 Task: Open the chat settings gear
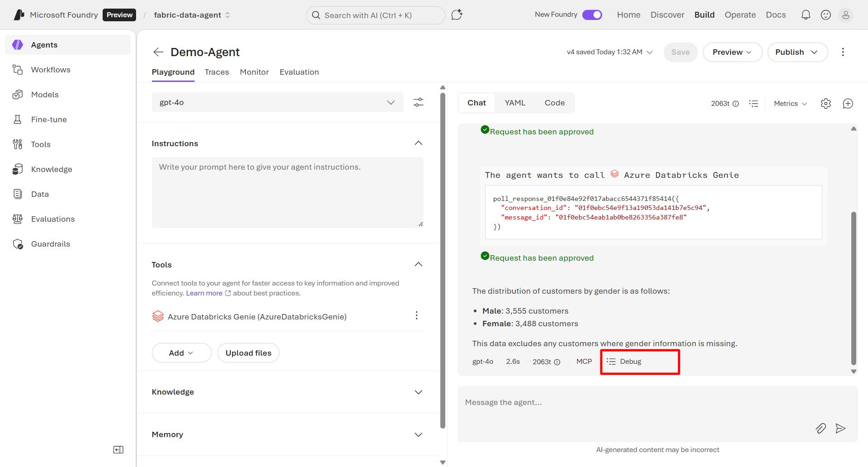tap(826, 104)
